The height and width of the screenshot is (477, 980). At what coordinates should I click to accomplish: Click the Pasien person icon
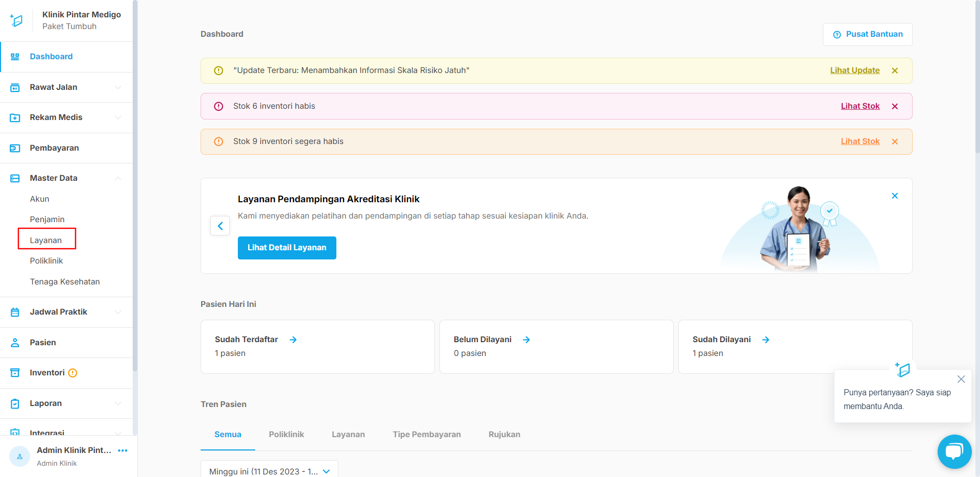pos(15,343)
